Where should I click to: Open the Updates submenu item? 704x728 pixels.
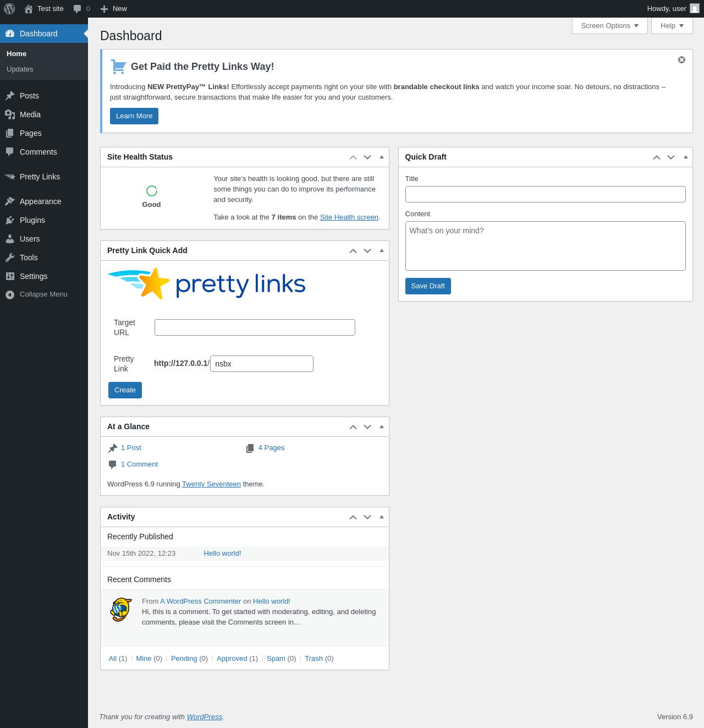tap(20, 69)
